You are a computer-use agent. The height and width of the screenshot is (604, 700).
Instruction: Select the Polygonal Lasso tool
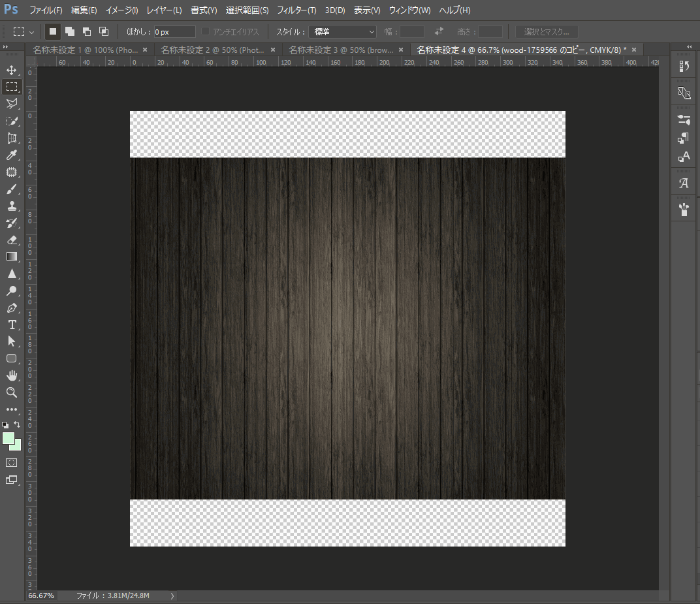12,104
